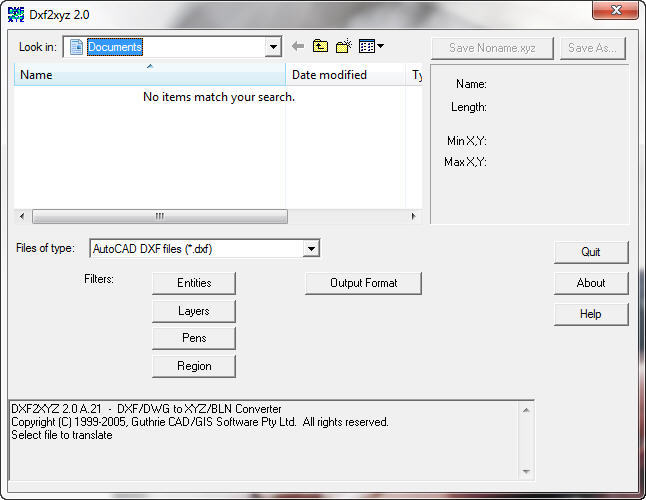Click Save Noname.xyz button

[x=492, y=48]
